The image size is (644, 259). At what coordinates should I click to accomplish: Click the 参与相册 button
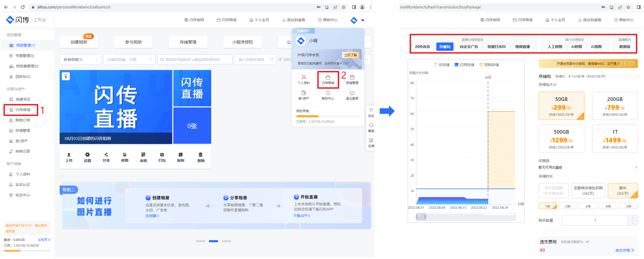tap(133, 42)
